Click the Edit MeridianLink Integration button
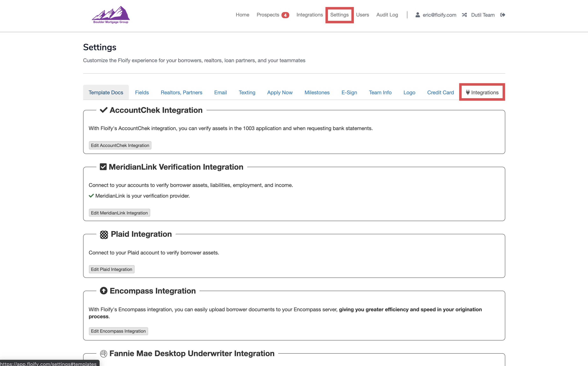588x366 pixels. tap(119, 212)
